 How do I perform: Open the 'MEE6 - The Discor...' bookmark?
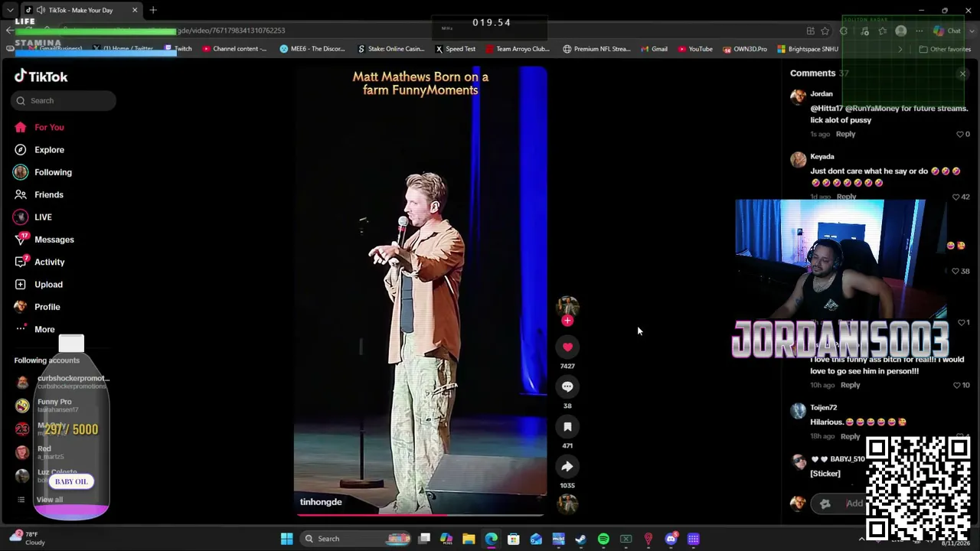(x=312, y=49)
